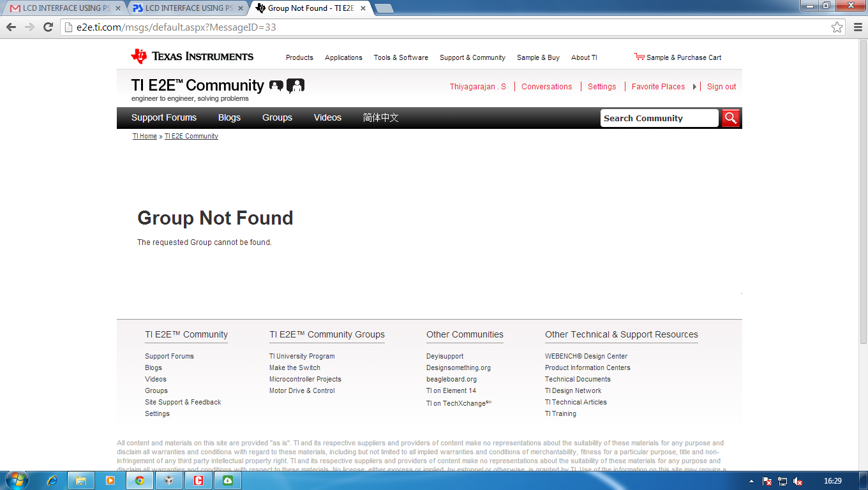Open the Conversations link
This screenshot has height=490, width=868.
coord(546,87)
